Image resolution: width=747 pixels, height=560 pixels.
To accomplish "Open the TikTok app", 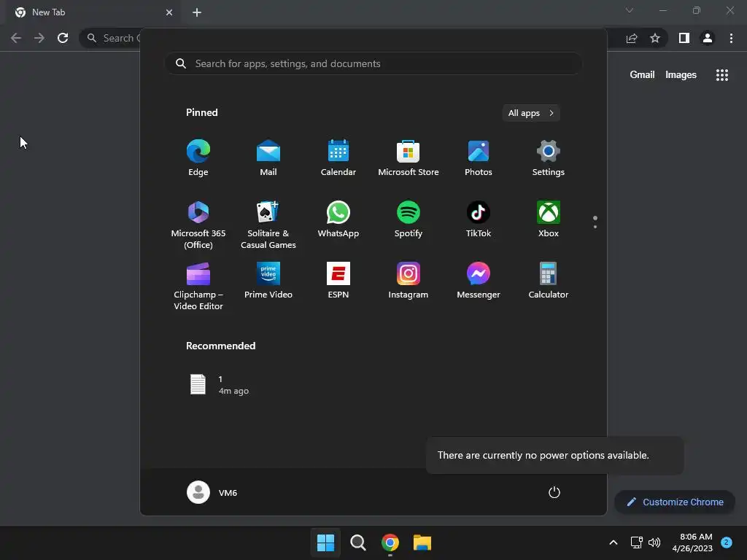I will [x=479, y=219].
